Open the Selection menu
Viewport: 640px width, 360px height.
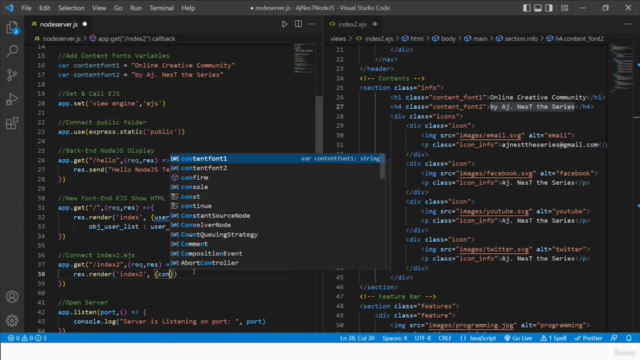coord(71,8)
